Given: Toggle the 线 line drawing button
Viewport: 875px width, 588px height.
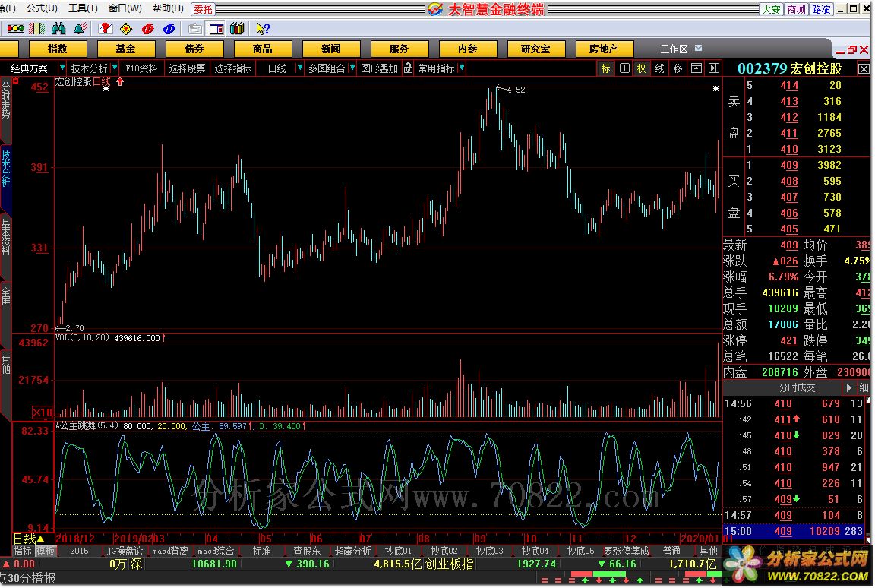Looking at the screenshot, I should click(x=659, y=68).
